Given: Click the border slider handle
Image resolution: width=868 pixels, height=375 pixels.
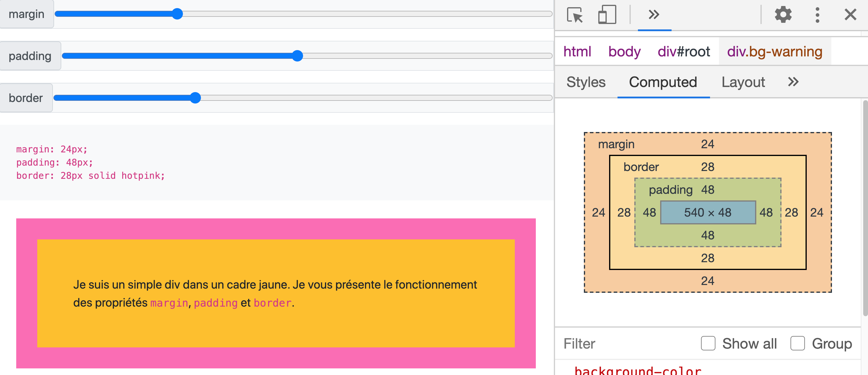Looking at the screenshot, I should 195,98.
